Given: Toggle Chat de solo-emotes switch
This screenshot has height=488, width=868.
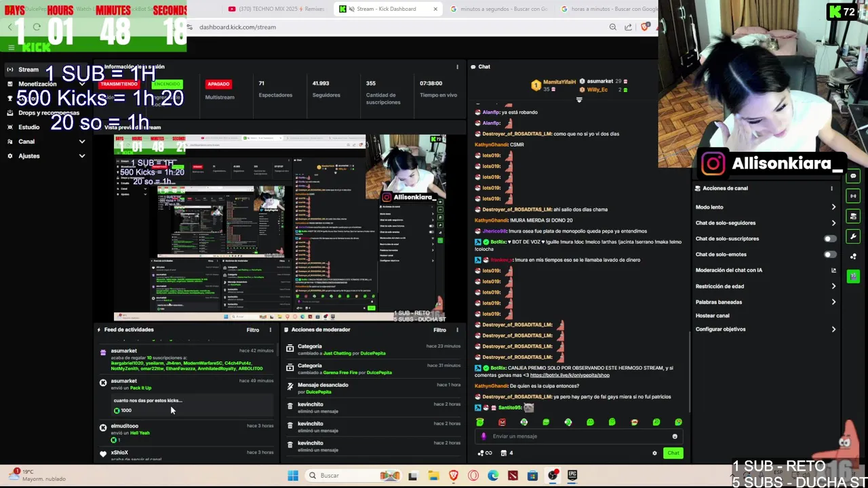Looking at the screenshot, I should tap(829, 255).
